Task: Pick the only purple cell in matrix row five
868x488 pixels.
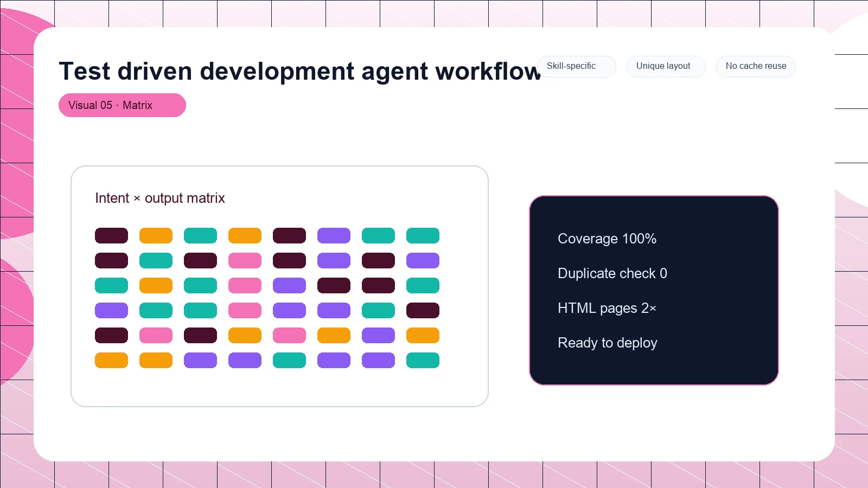Action: 378,336
